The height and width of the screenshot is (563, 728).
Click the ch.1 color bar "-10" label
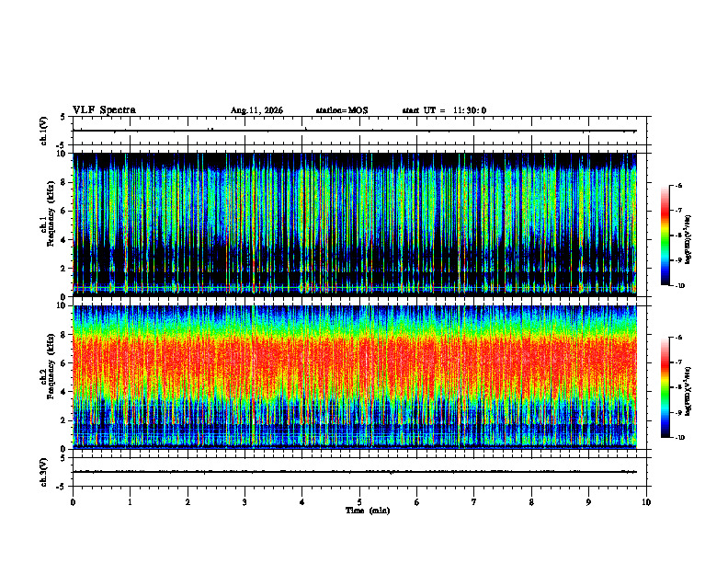(679, 286)
